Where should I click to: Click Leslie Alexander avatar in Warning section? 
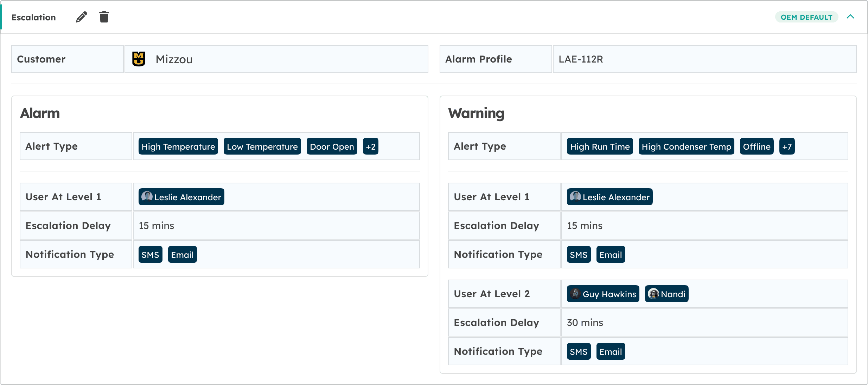pyautogui.click(x=575, y=196)
